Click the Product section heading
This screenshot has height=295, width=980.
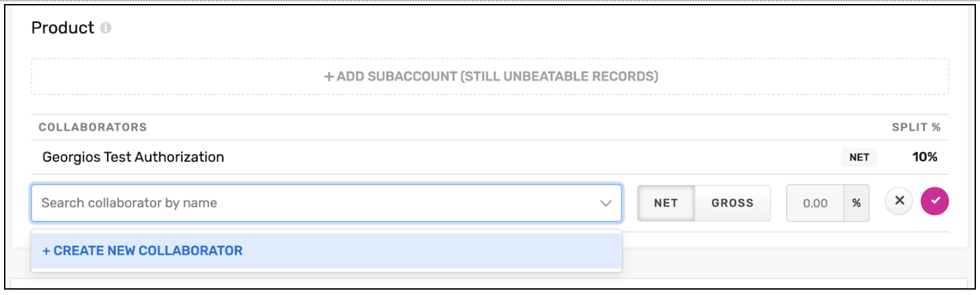[x=63, y=28]
